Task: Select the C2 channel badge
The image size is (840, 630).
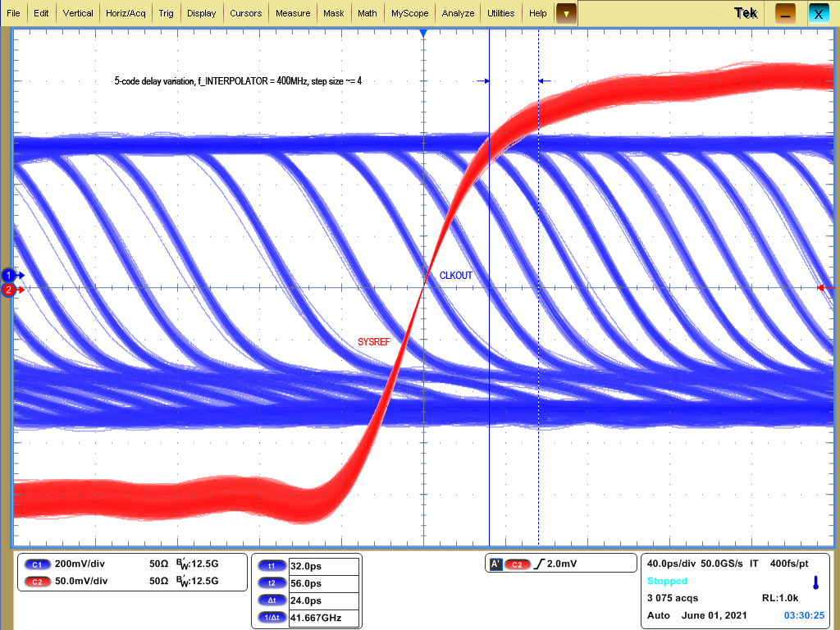Action: pyautogui.click(x=36, y=582)
